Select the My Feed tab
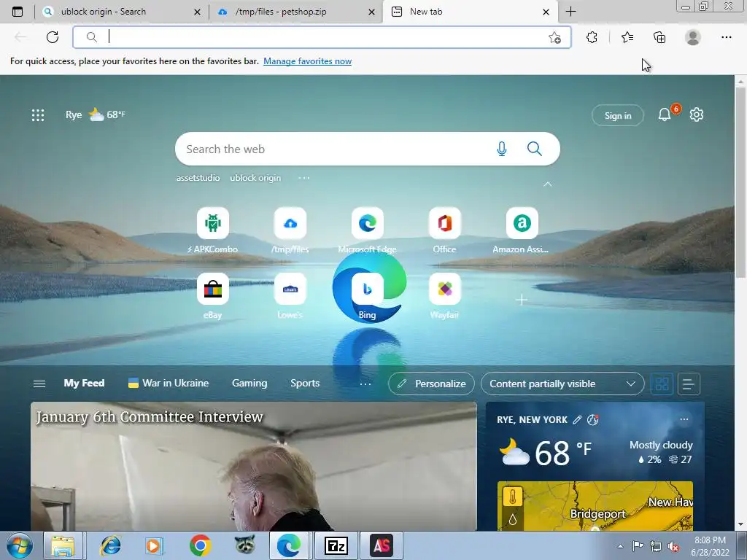747x560 pixels. point(85,384)
